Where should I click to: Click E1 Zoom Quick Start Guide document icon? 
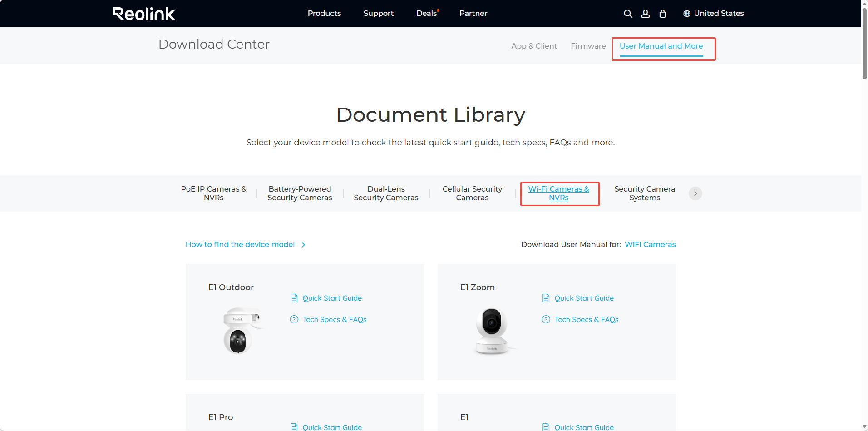click(546, 298)
